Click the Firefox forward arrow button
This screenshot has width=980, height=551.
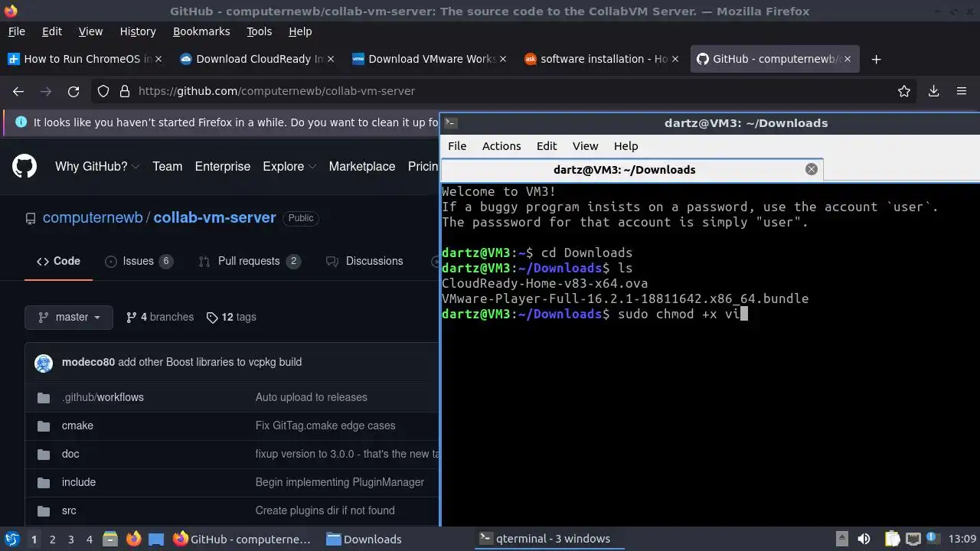pos(46,91)
